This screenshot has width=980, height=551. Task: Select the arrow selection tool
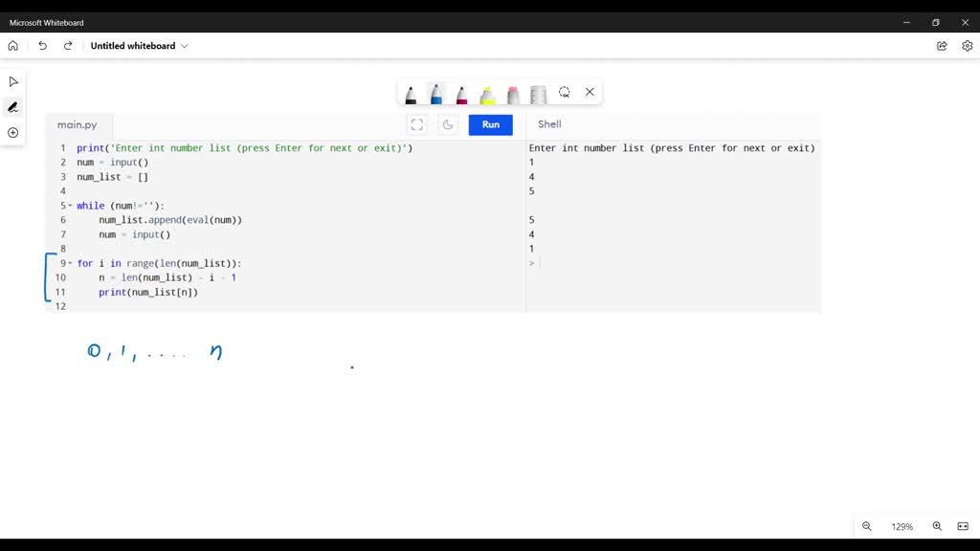click(x=12, y=80)
